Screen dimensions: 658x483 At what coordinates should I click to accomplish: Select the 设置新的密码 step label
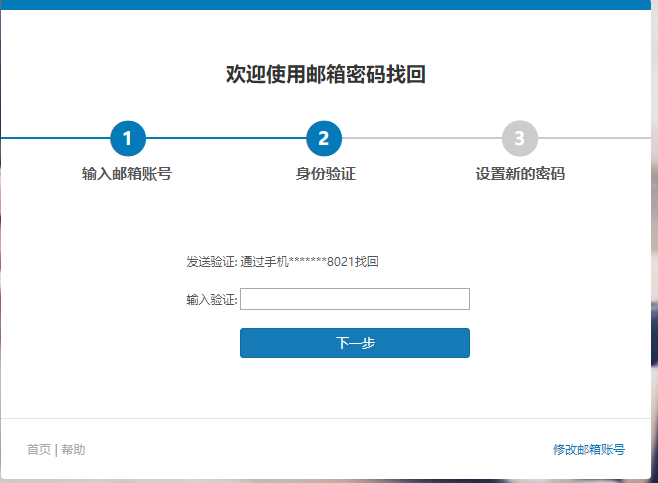pos(520,173)
